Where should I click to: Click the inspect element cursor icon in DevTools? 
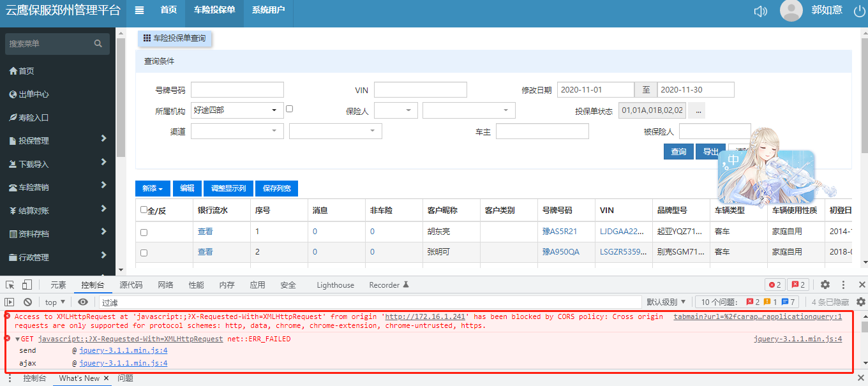(x=10, y=285)
